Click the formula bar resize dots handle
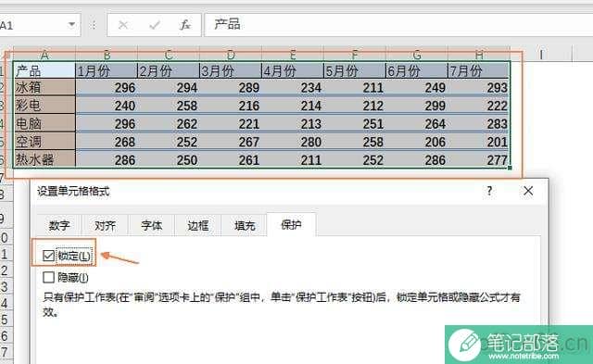The height and width of the screenshot is (364, 593). pos(94,25)
